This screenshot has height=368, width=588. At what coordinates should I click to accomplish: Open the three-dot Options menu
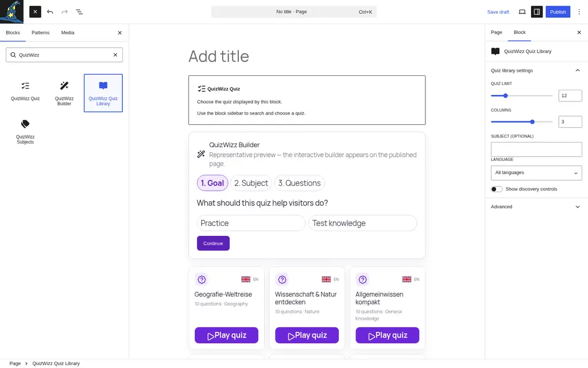tap(579, 11)
